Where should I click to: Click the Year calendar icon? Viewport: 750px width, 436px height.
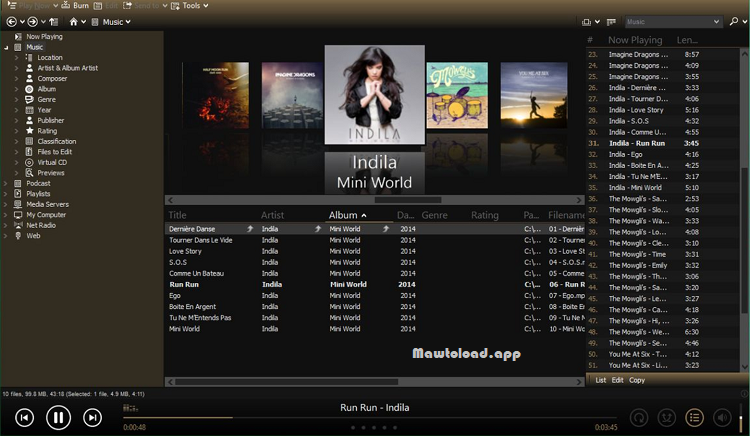[29, 110]
